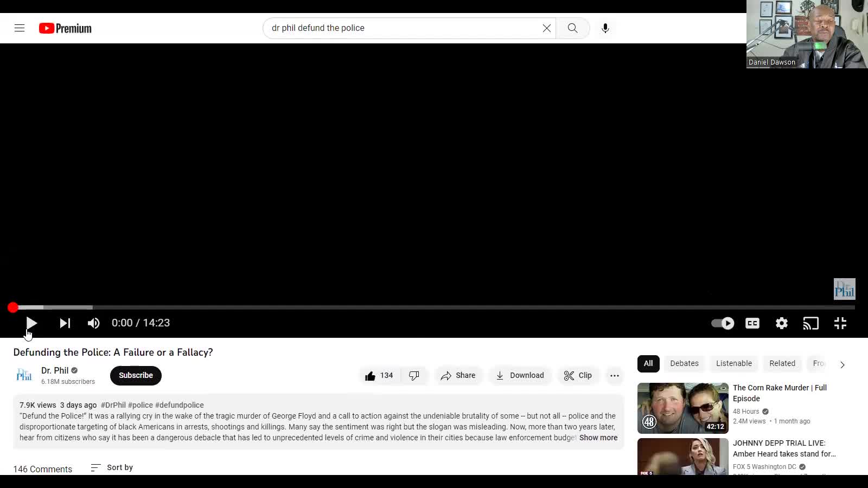Select the All filter chip

click(648, 363)
